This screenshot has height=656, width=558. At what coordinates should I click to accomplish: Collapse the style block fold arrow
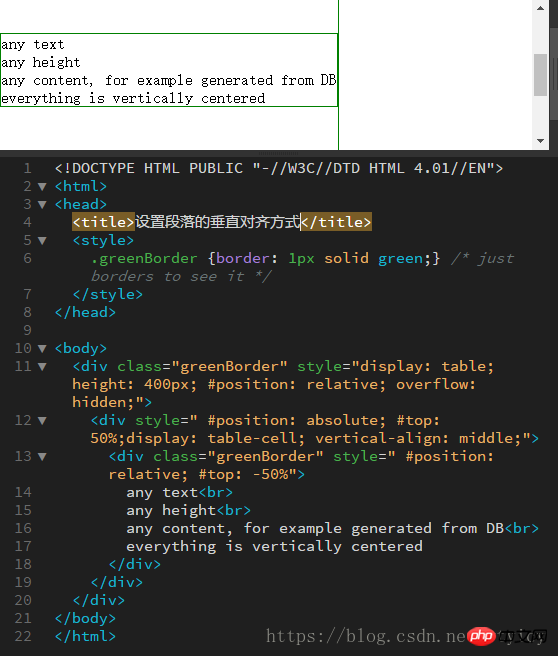tap(42, 241)
